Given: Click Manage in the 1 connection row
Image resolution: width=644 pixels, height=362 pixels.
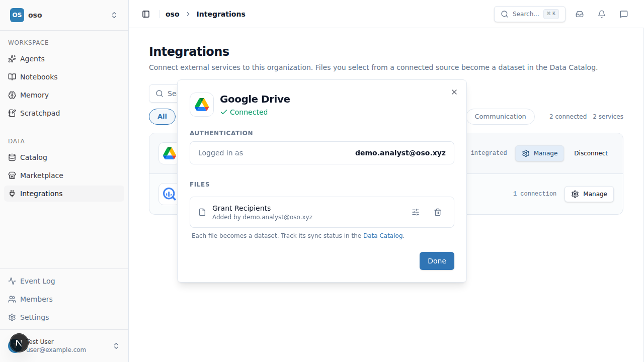Looking at the screenshot, I should click(589, 194).
